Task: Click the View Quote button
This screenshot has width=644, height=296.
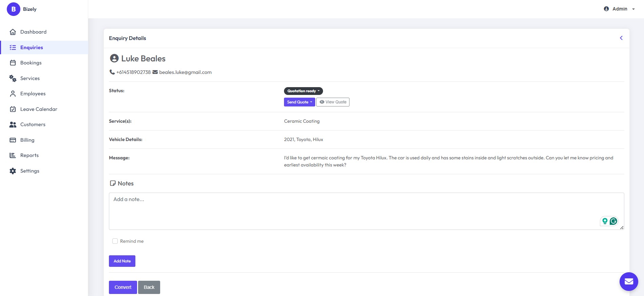Action: point(333,102)
